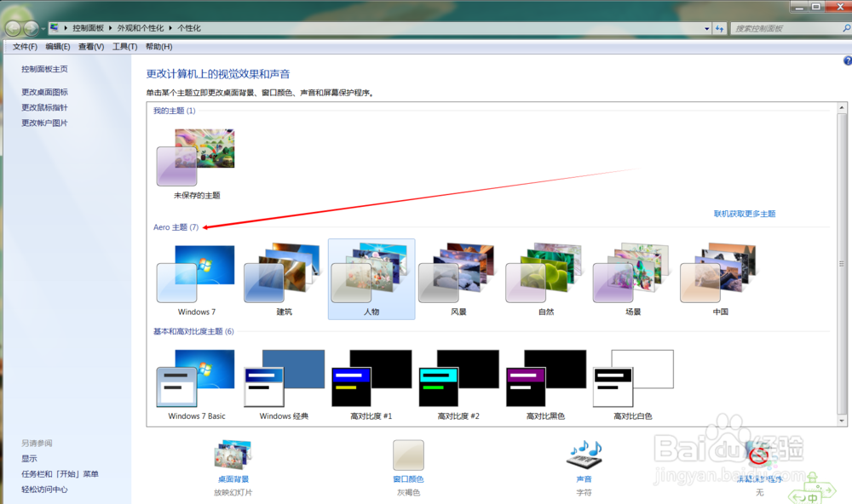Open the address bar history dropdown
Image resolution: width=852 pixels, height=504 pixels.
tap(706, 28)
